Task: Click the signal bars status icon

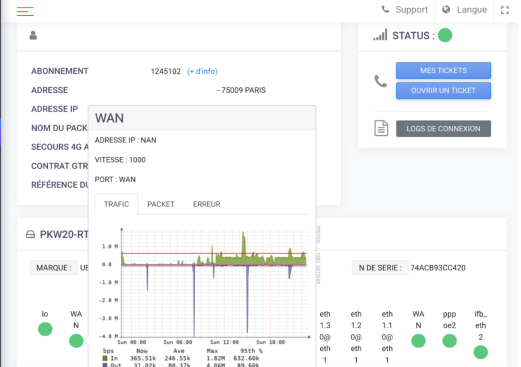Action: pos(380,35)
